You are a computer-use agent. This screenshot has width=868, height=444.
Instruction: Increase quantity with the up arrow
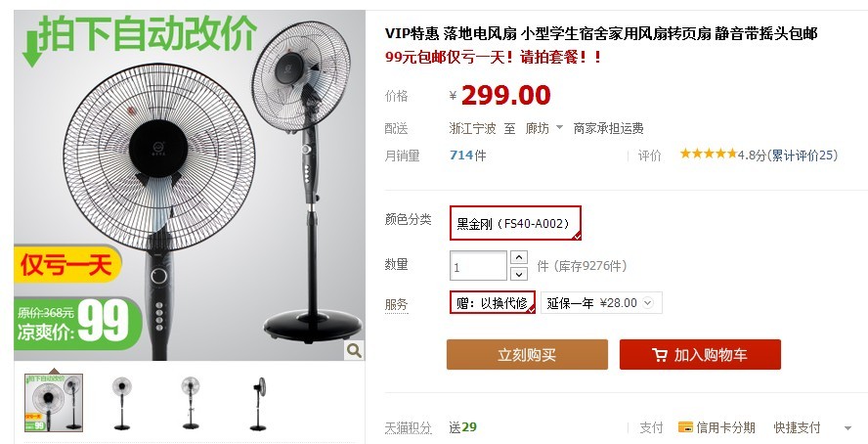coord(519,257)
